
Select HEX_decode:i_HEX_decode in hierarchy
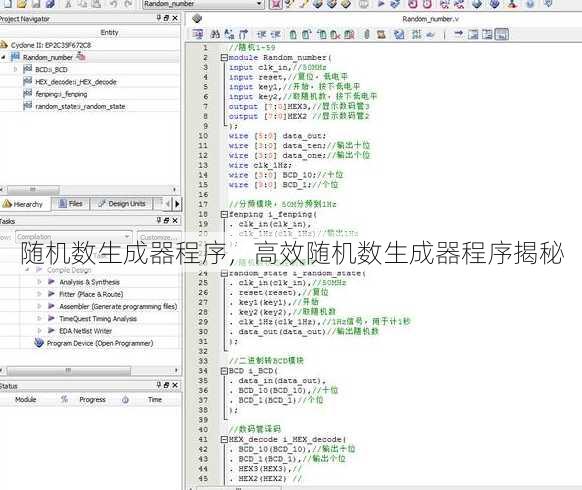click(76, 82)
